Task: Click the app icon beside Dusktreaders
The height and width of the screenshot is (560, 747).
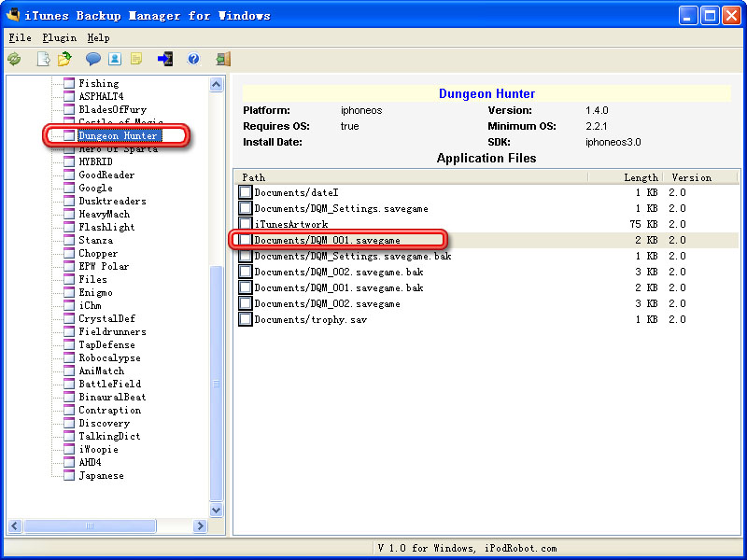Action: tap(69, 201)
